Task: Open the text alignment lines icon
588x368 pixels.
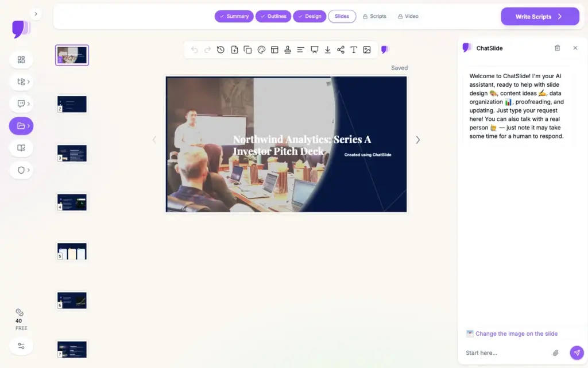Action: click(x=300, y=49)
